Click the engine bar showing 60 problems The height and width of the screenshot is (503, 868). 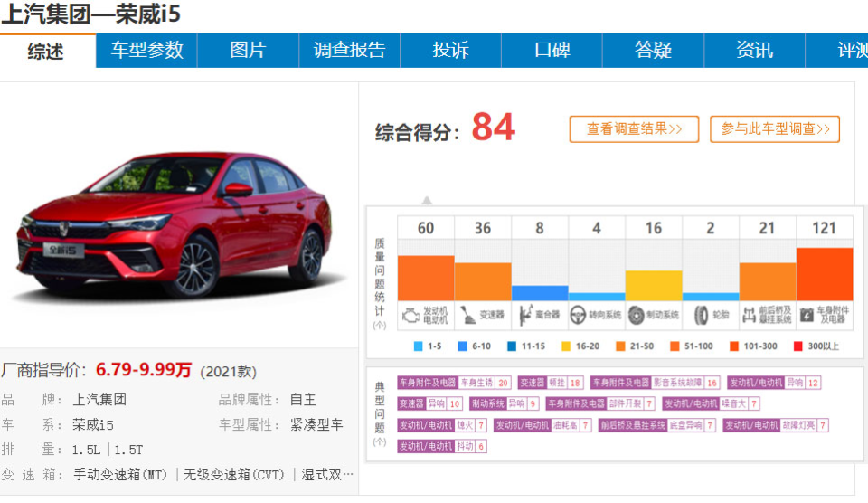426,278
